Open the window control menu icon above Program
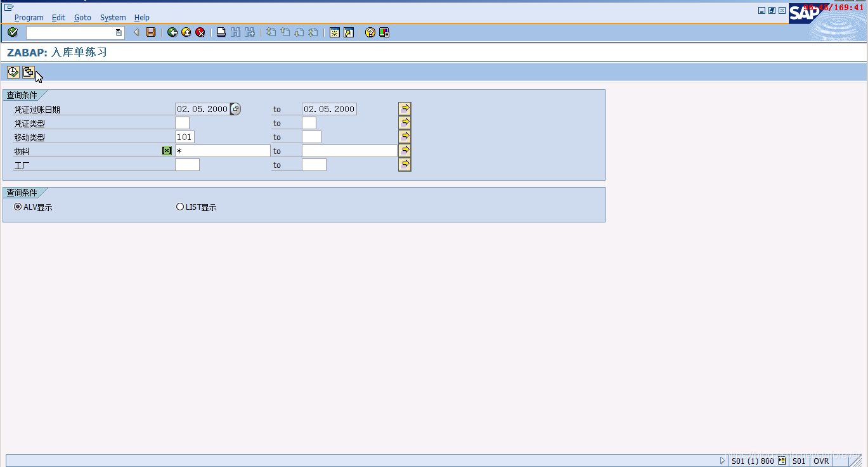The width and height of the screenshot is (868, 467). [9, 8]
